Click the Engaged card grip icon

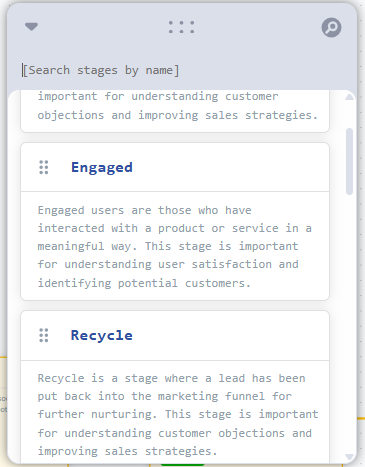(x=44, y=167)
